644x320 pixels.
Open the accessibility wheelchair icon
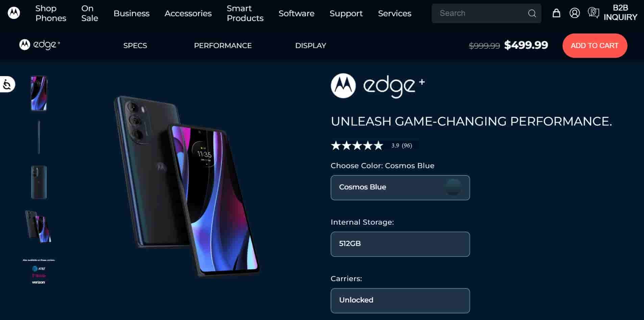(7, 84)
